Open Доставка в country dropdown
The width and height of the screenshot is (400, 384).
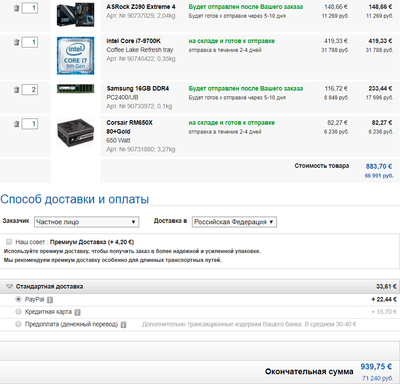(234, 222)
